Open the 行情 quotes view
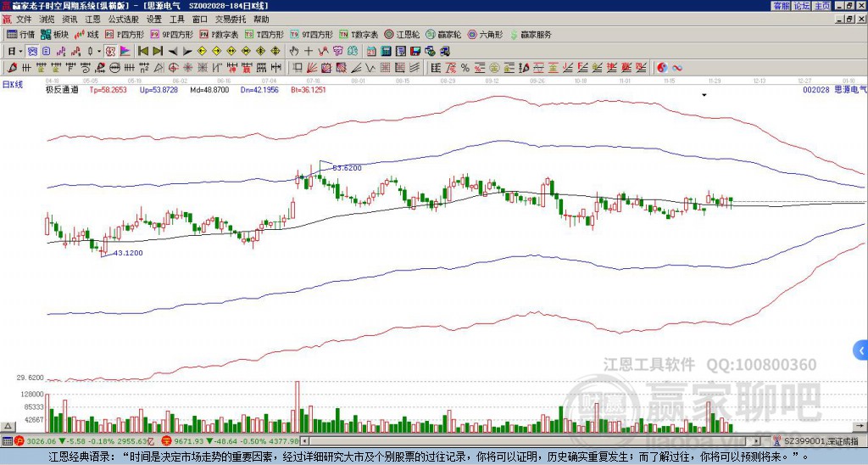 point(21,34)
